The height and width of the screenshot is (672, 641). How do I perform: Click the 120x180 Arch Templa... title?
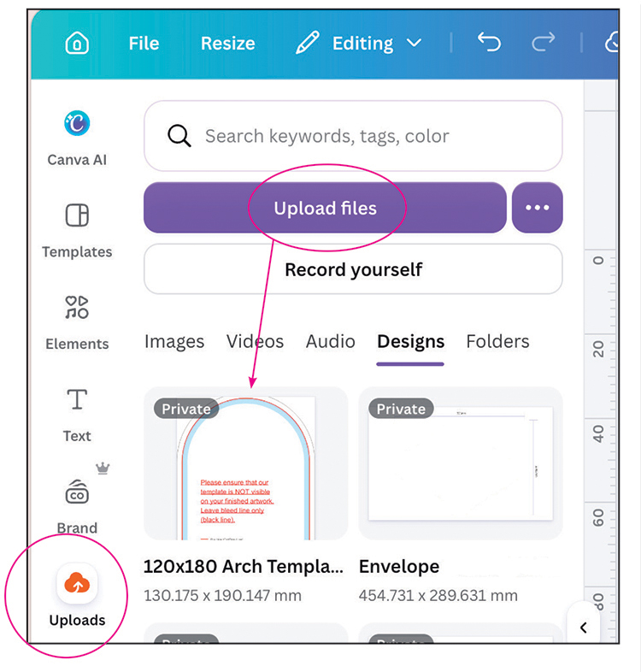click(x=244, y=567)
